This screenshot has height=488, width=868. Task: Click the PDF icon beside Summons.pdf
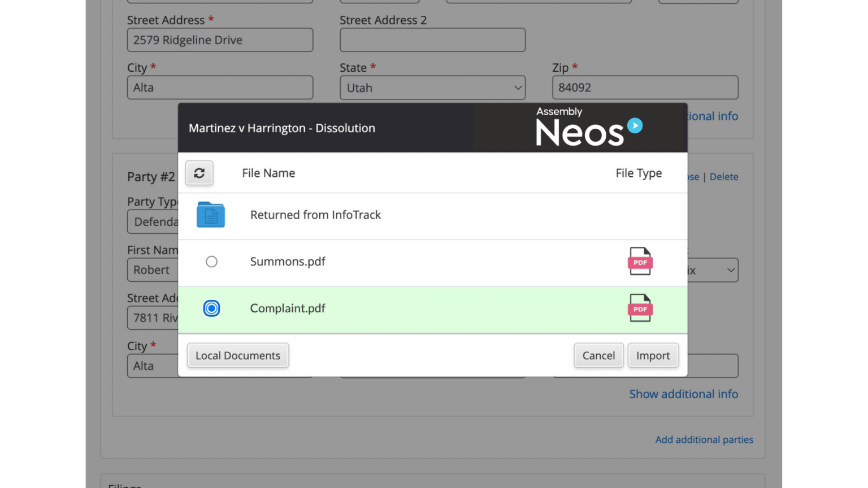pos(640,262)
